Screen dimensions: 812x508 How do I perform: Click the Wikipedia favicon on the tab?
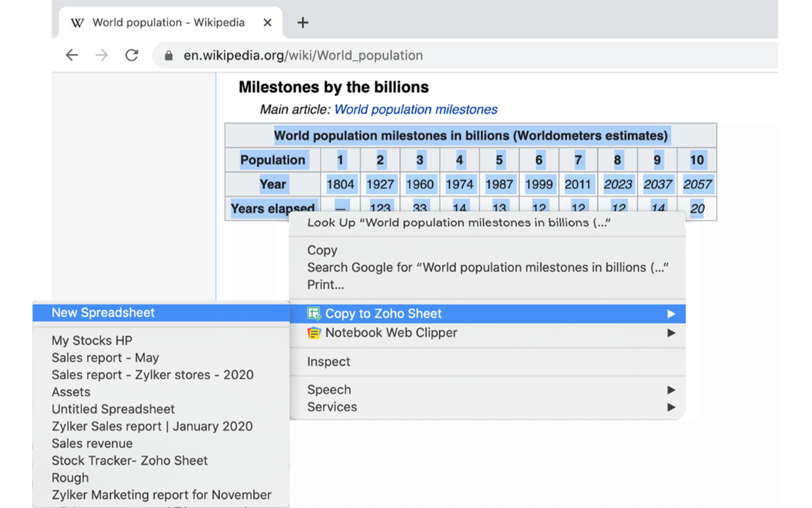(77, 23)
